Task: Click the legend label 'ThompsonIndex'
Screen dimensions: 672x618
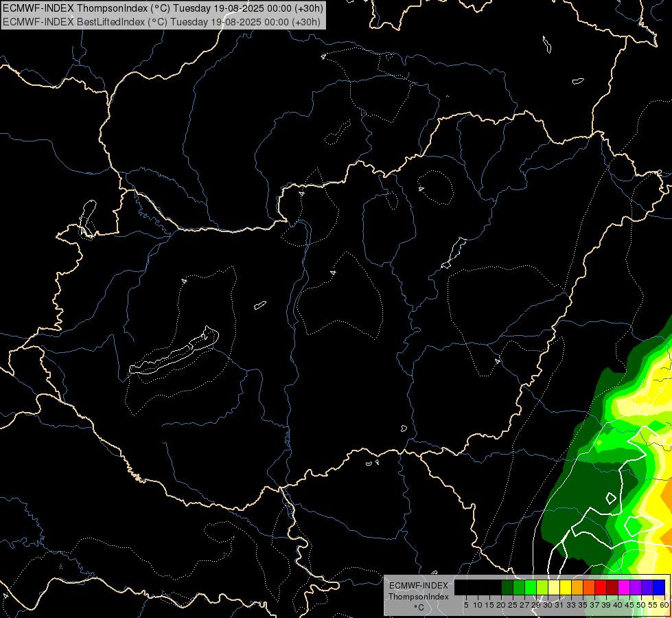Action: (419, 597)
